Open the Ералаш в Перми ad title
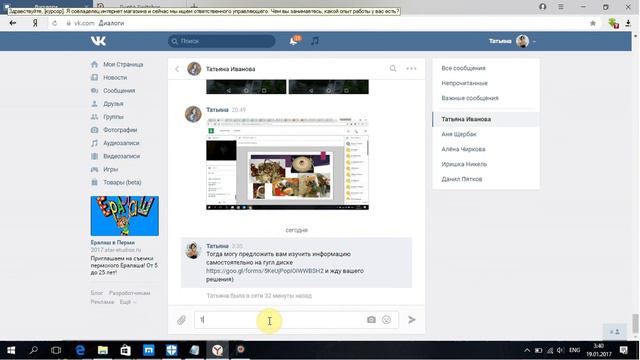The width and height of the screenshot is (640, 360). point(113,242)
